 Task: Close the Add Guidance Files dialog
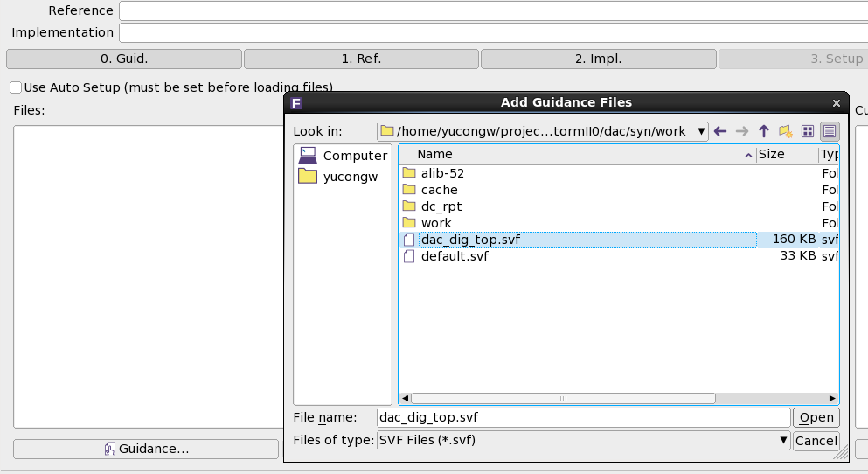tap(837, 103)
